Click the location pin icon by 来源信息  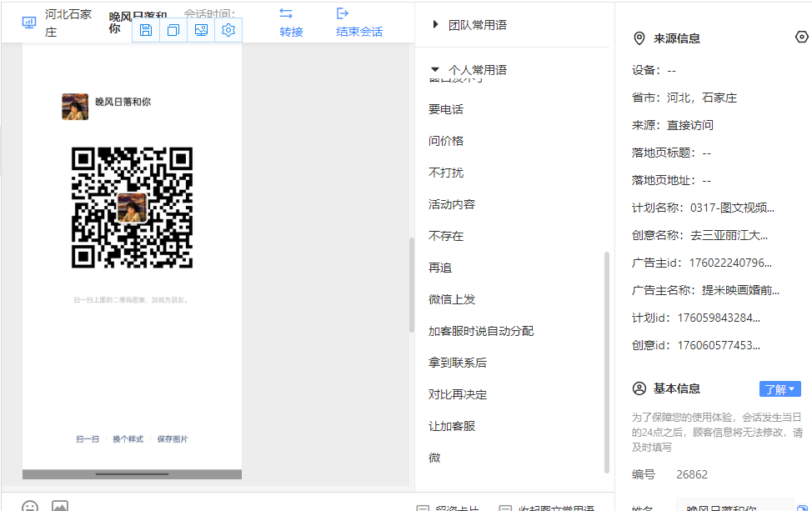[639, 38]
